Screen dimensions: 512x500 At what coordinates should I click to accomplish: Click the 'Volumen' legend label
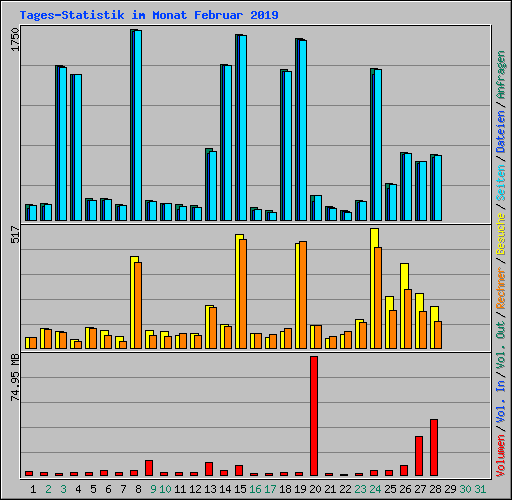501,455
